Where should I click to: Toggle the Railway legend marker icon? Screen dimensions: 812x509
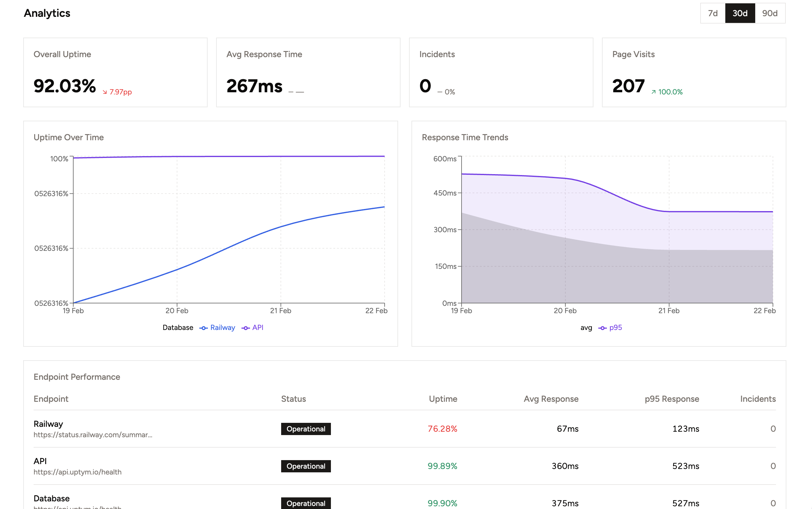click(203, 328)
